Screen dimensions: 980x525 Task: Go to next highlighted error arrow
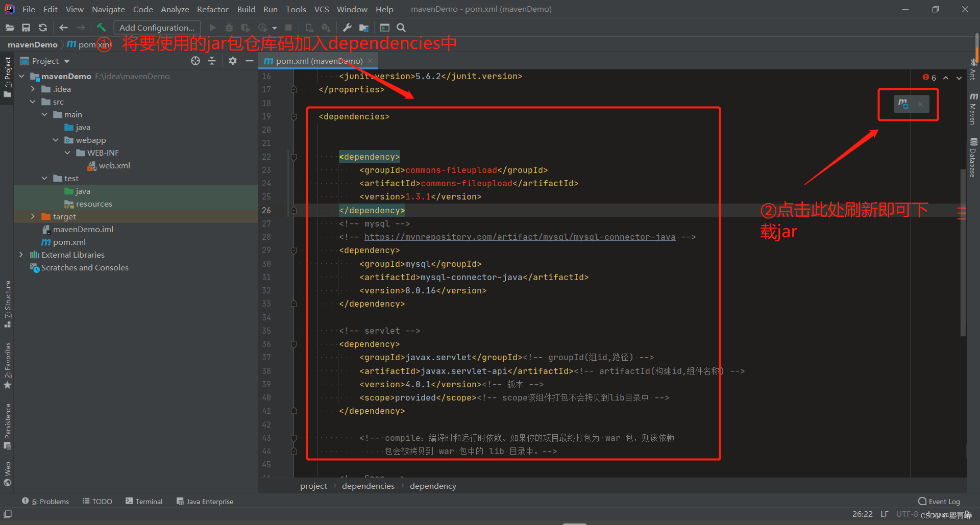[959, 78]
